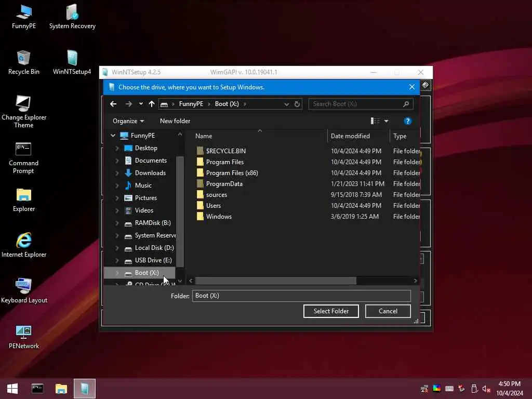Image resolution: width=532 pixels, height=399 pixels.
Task: Collapse the FunnyPE tree node
Action: point(113,136)
